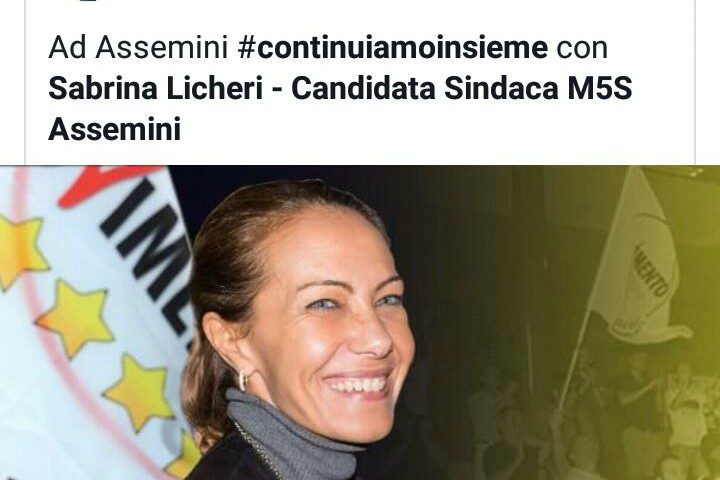The height and width of the screenshot is (480, 720).
Task: Open the post photo of the smiling woman
Action: coord(360,322)
